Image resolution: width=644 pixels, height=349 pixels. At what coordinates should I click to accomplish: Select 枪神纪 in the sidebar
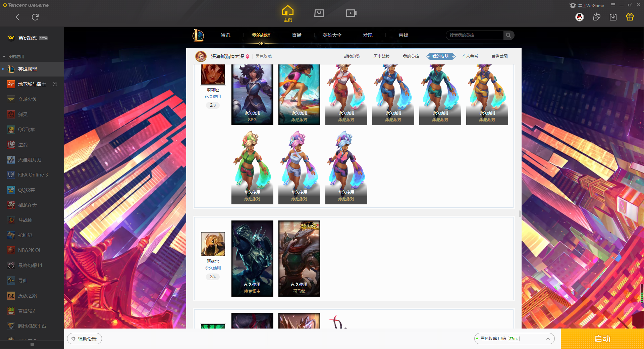coord(32,235)
